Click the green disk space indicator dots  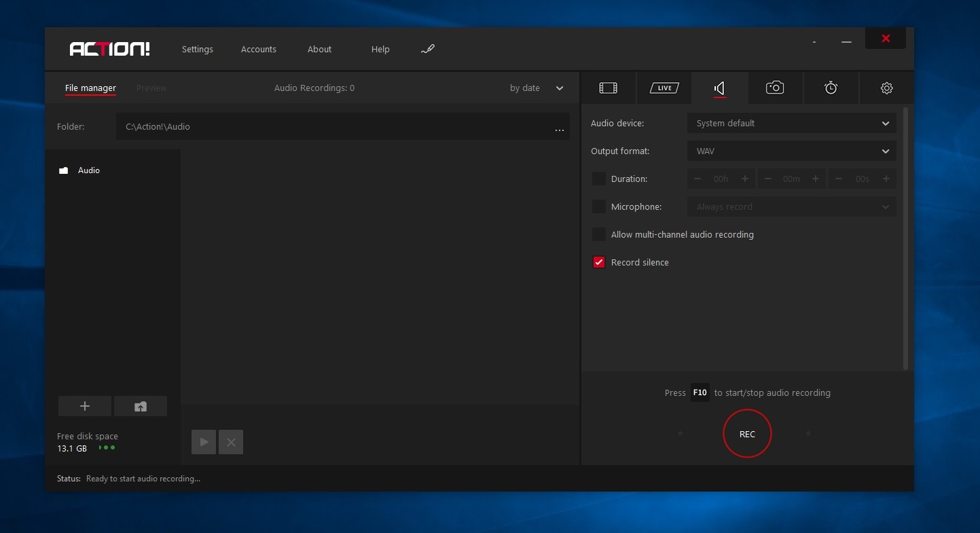click(107, 447)
